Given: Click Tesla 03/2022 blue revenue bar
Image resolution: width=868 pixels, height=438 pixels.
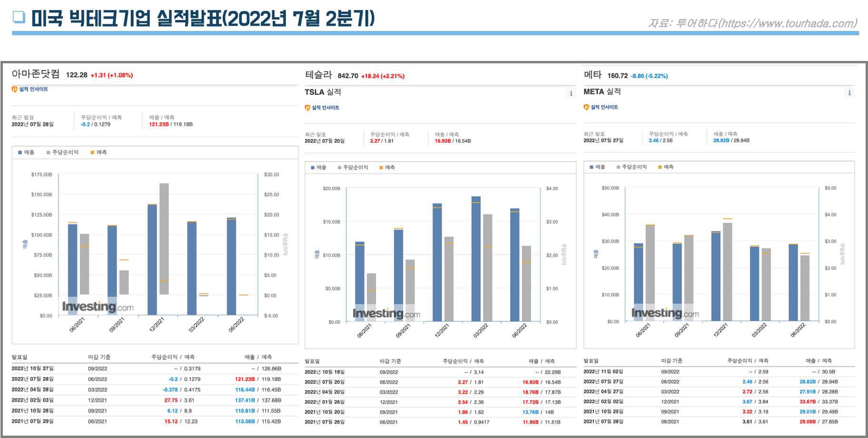Looking at the screenshot, I should click(476, 259).
